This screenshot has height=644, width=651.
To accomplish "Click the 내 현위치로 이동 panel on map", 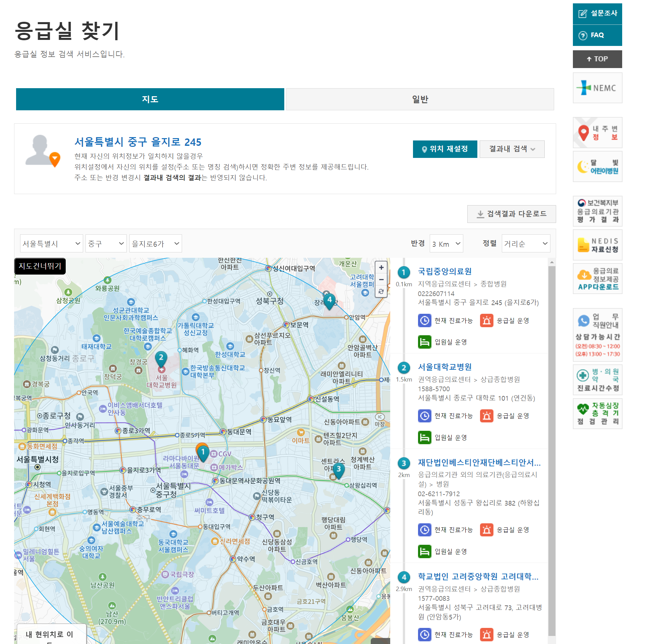I will click(52, 634).
